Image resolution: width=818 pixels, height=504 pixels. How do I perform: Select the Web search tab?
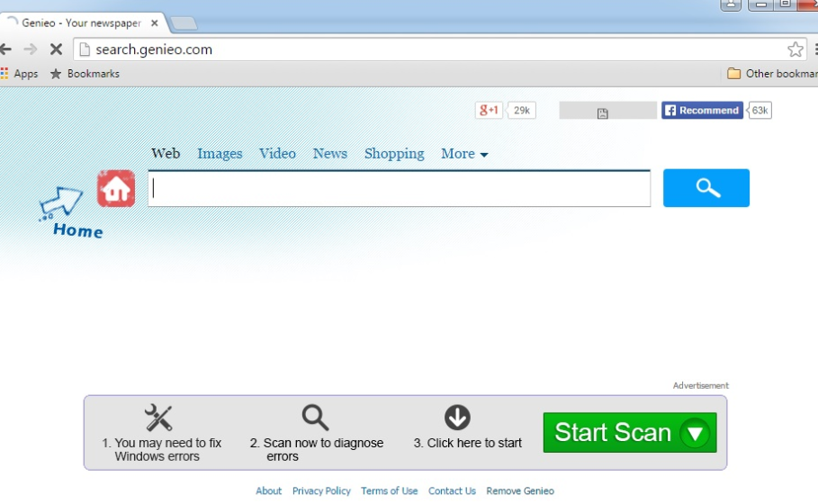[x=166, y=153]
